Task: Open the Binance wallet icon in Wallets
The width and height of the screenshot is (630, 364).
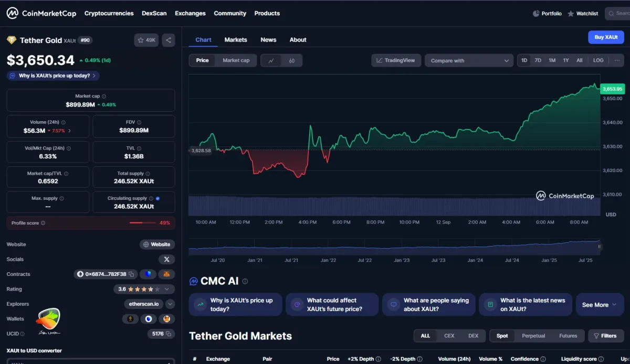Action: 130,319
